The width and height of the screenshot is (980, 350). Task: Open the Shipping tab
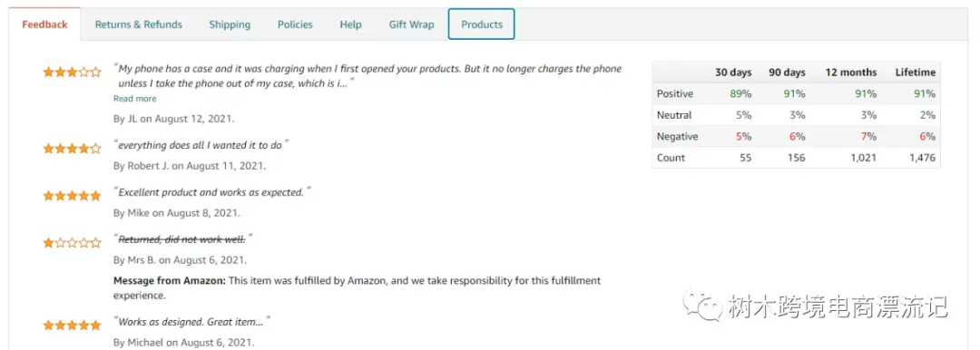pyautogui.click(x=230, y=24)
